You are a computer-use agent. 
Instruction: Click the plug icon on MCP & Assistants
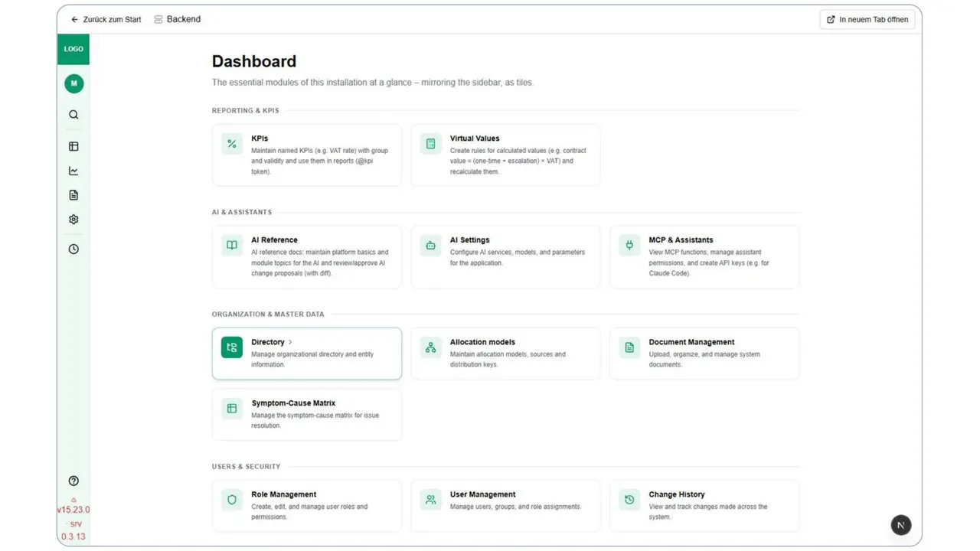click(629, 246)
